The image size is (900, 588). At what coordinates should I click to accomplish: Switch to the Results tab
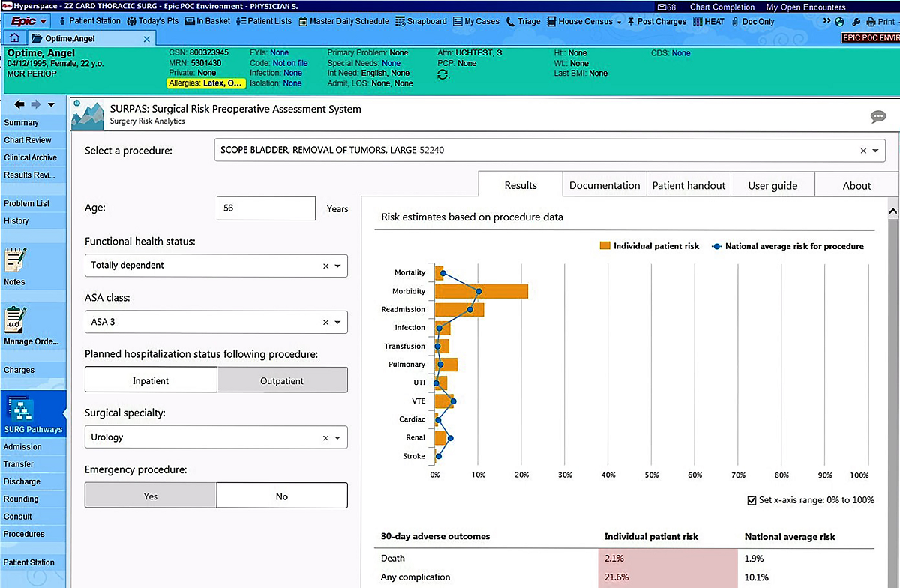tap(520, 185)
